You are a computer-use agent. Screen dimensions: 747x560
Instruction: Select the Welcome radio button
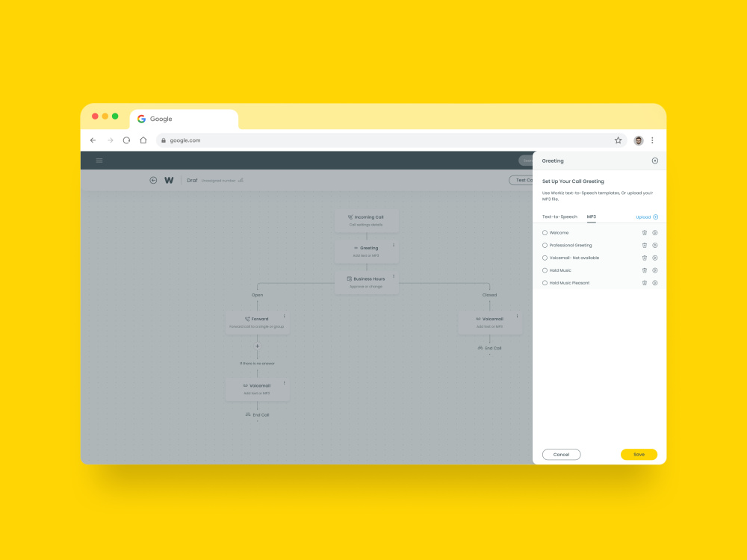coord(545,233)
